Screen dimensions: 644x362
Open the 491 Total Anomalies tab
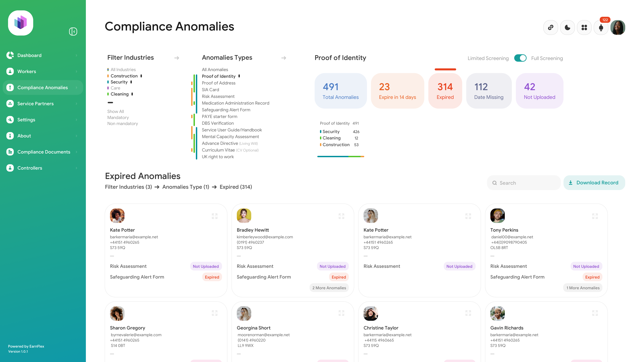340,91
